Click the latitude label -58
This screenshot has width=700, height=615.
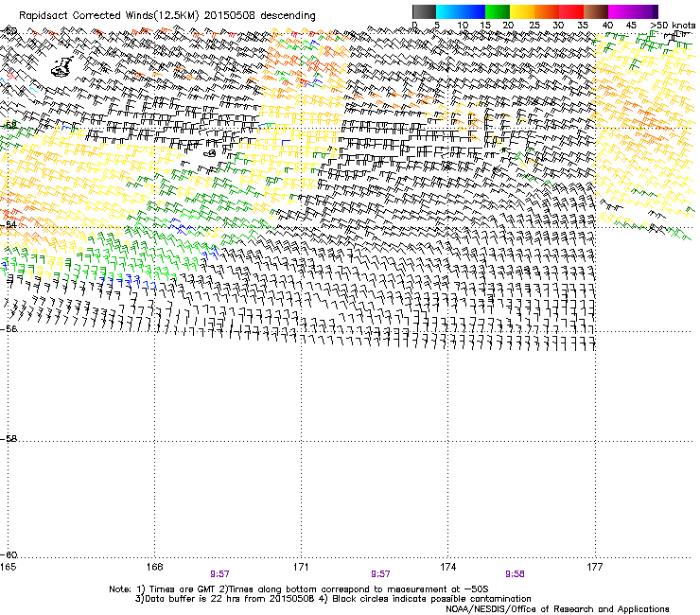[x=9, y=439]
